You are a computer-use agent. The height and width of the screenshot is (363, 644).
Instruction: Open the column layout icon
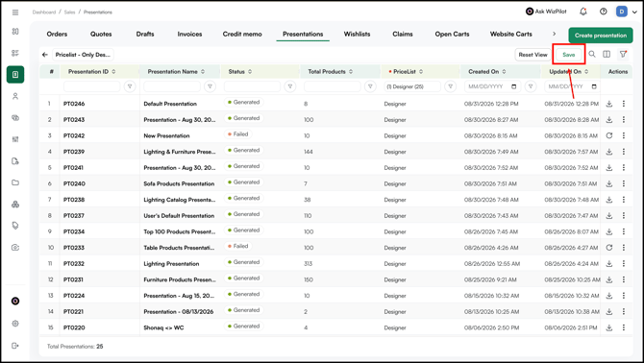pyautogui.click(x=607, y=54)
